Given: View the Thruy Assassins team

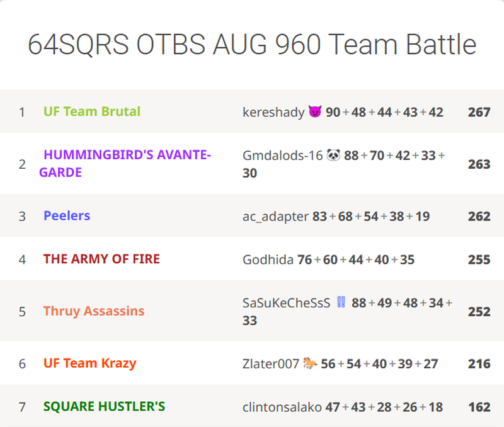Looking at the screenshot, I should point(94,311).
